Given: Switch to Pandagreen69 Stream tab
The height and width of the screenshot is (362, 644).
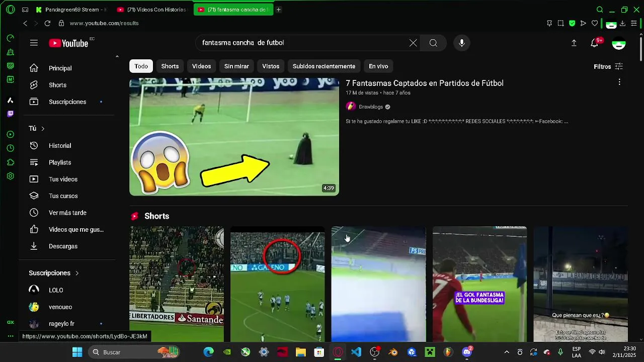Looking at the screenshot, I should pyautogui.click(x=71, y=10).
